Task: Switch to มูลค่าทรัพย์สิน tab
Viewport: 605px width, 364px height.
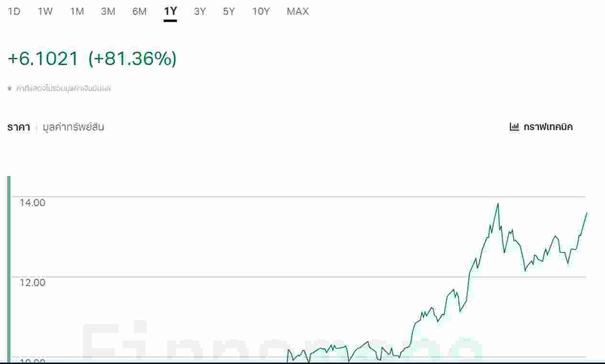Action: point(73,127)
